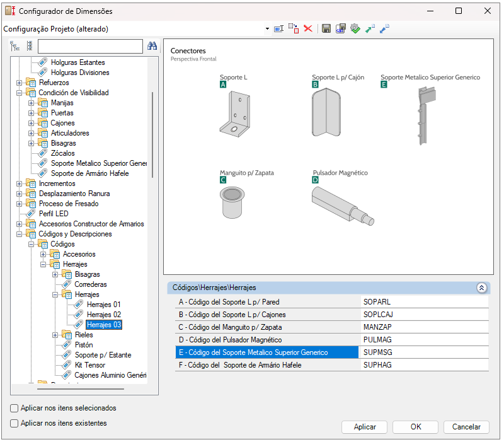Click the green A marker for Soporte L
Image resolution: width=504 pixels, height=442 pixels.
tap(223, 84)
